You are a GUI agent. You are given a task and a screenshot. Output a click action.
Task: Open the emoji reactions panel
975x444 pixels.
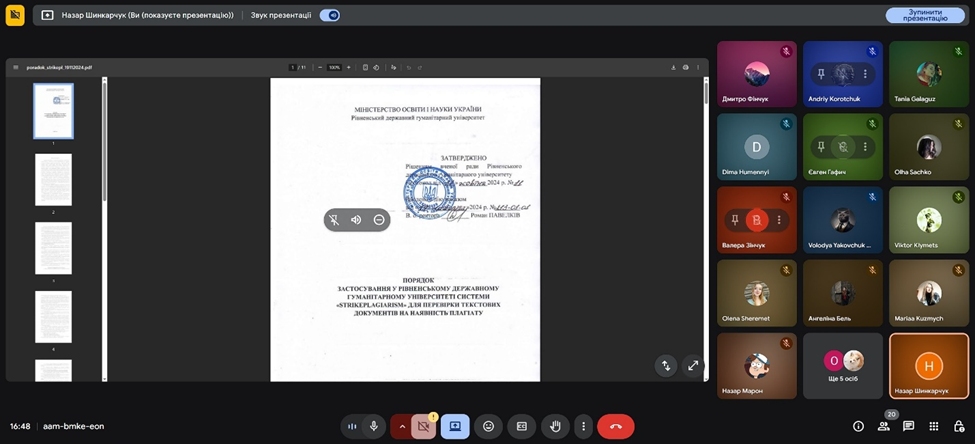[488, 426]
